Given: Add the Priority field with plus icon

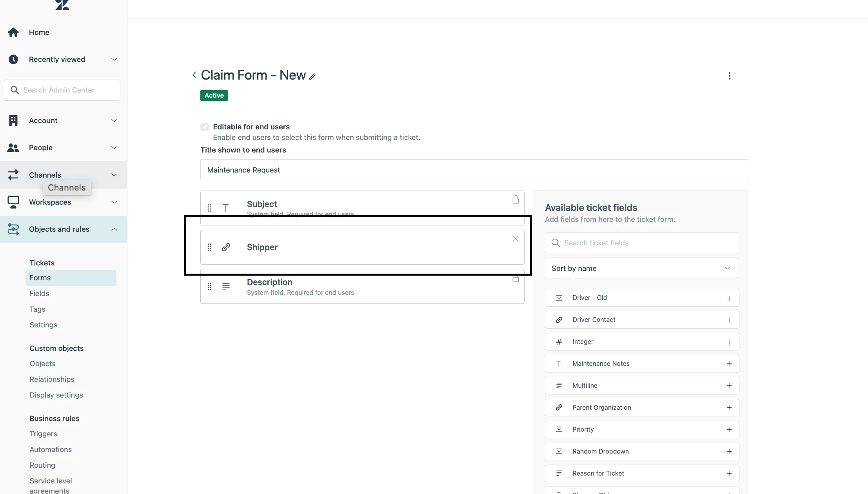Looking at the screenshot, I should point(729,430).
